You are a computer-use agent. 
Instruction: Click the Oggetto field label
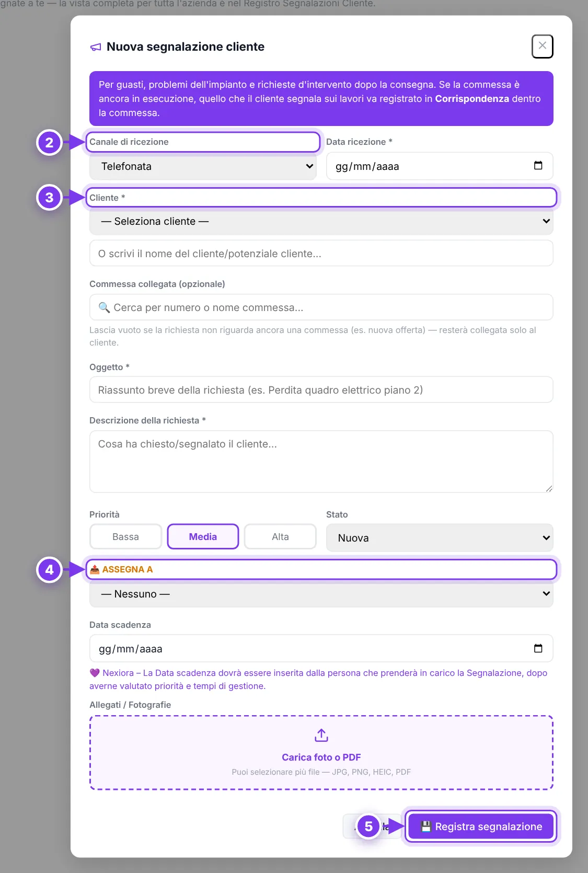pos(109,367)
